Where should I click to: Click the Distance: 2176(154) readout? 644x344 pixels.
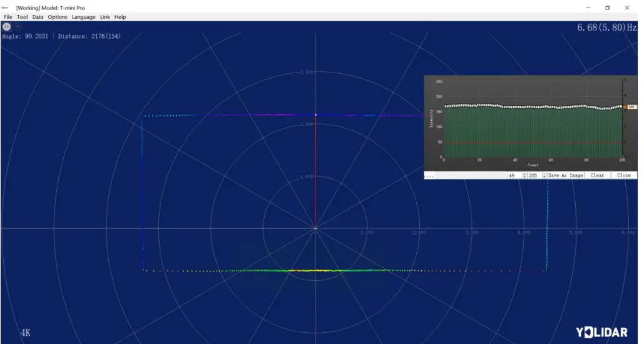pyautogui.click(x=89, y=36)
